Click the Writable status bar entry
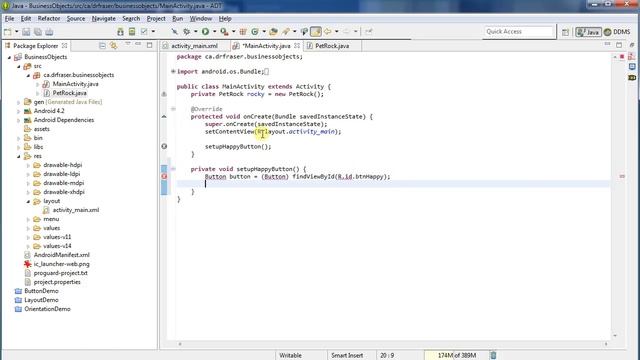Screen dimensions: 640x360 coord(290,356)
